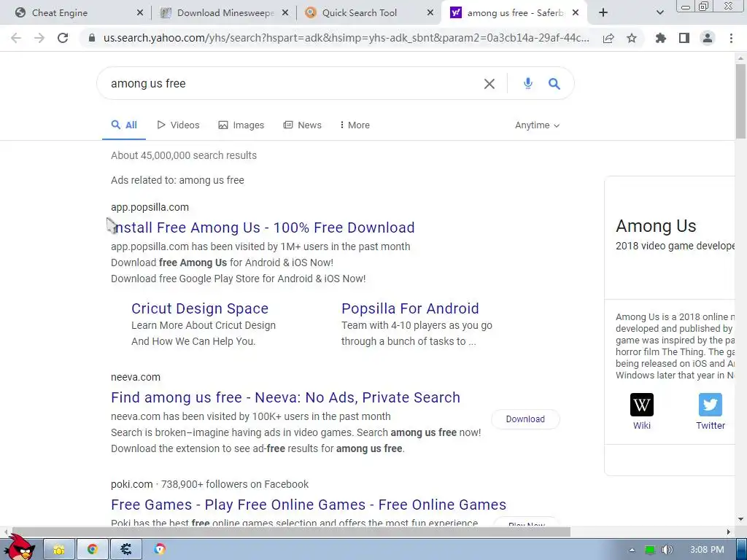The image size is (747, 560).
Task: Select the Images results filter
Action: tap(241, 125)
